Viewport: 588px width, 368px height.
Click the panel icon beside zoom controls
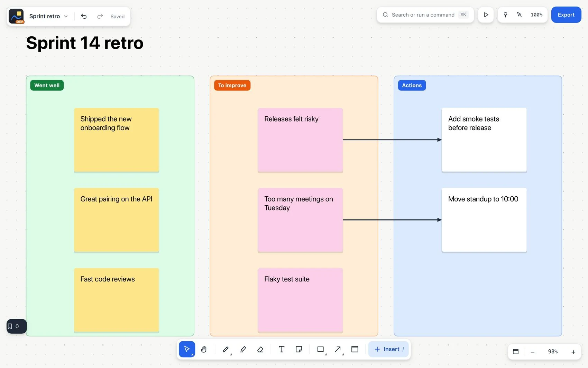516,352
